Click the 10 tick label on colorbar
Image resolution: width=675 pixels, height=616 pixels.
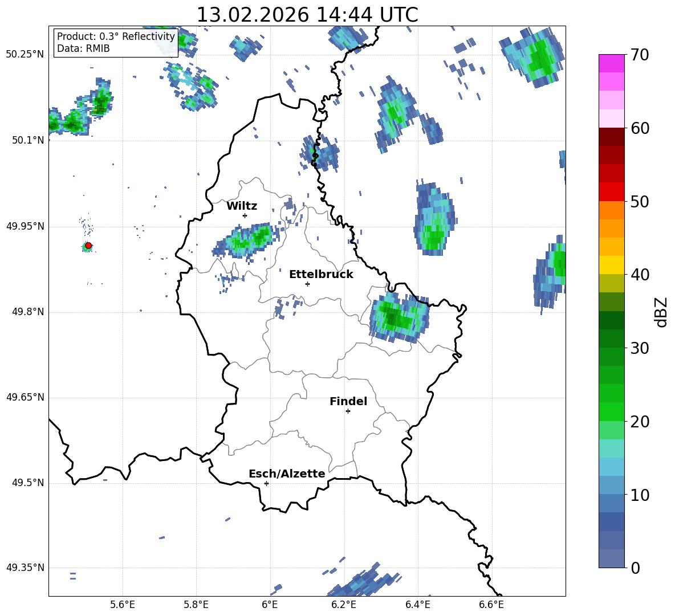tap(640, 495)
